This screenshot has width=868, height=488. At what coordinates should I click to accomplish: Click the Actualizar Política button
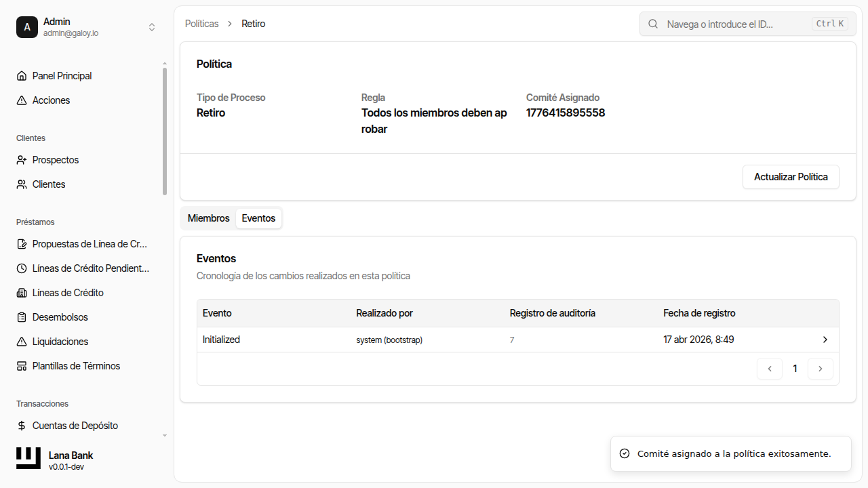(x=791, y=176)
